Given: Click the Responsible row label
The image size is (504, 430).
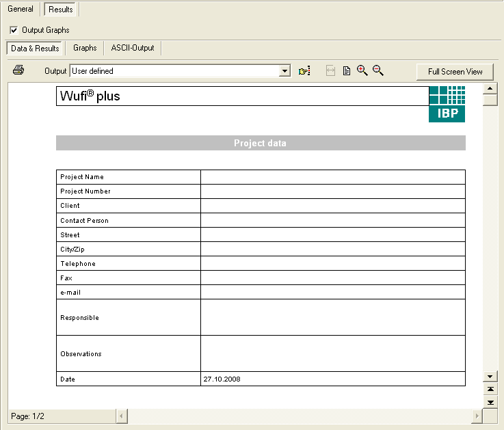Looking at the screenshot, I should [79, 317].
